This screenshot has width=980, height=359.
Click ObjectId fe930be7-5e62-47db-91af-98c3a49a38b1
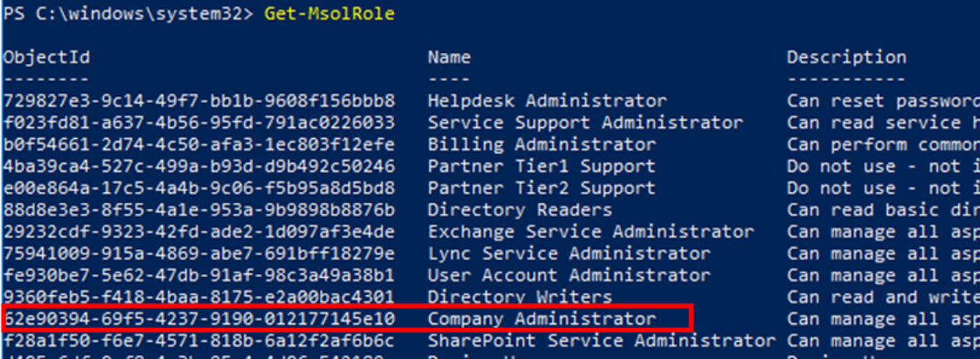(x=199, y=275)
